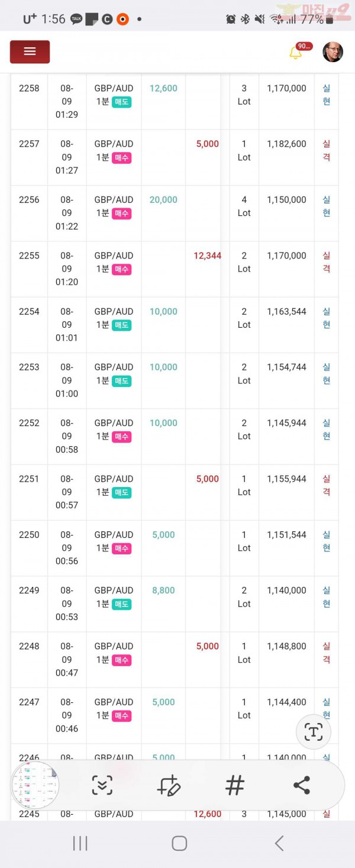
Task: Tap the scroll capture icon
Action: tap(102, 785)
